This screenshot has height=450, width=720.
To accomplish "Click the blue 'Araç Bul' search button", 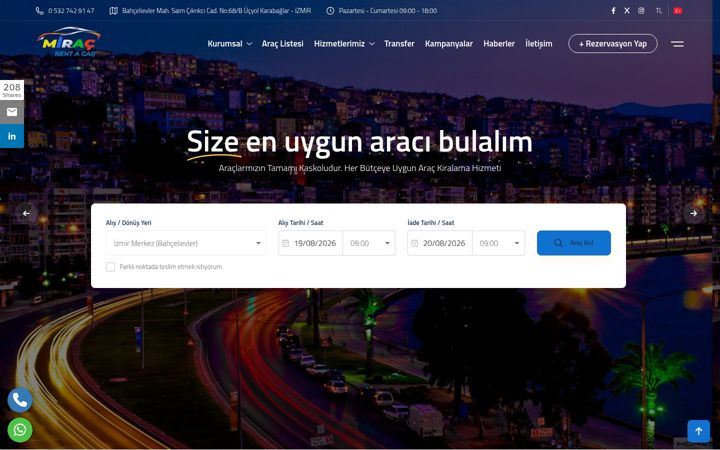I will pyautogui.click(x=574, y=243).
